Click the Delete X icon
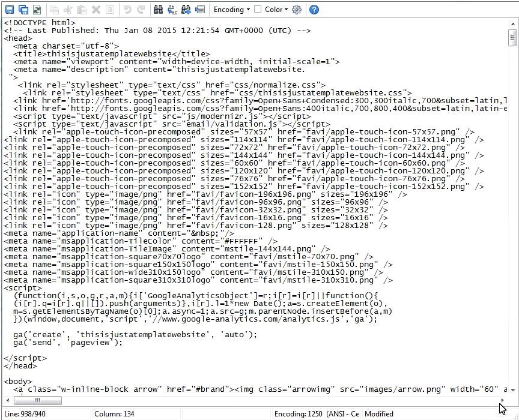This screenshot has width=519, height=420. point(96,10)
